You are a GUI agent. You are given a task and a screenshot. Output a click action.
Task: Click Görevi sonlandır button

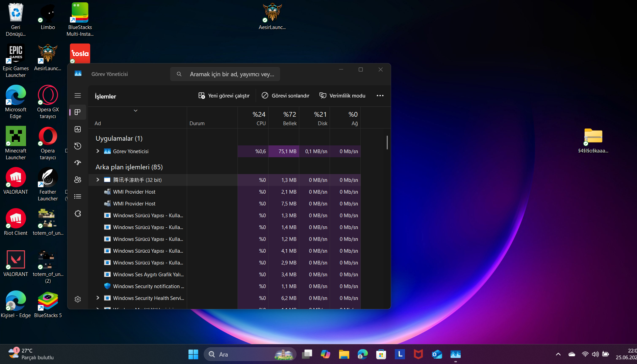point(285,95)
